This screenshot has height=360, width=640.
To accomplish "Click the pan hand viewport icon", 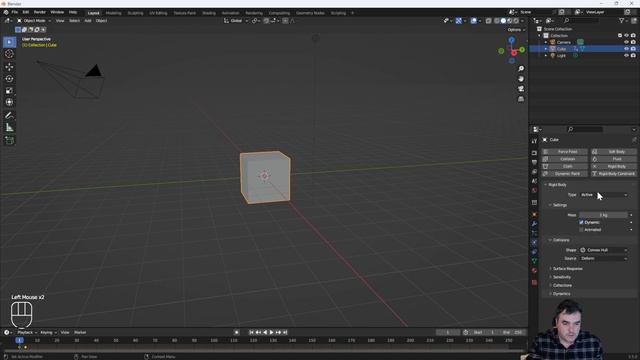I will click(x=521, y=79).
